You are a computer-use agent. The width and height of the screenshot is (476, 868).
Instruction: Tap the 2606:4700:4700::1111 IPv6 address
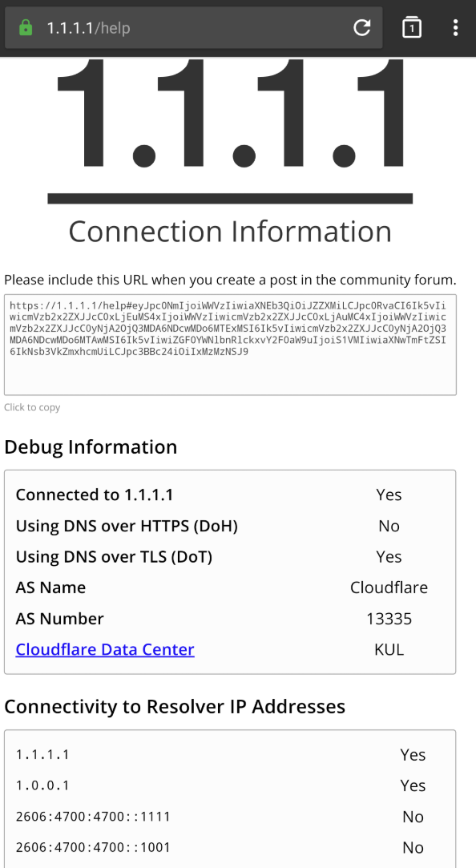click(x=93, y=817)
